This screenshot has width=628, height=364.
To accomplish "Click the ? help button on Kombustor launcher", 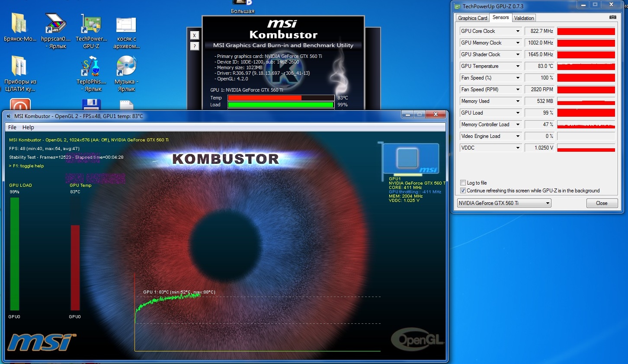I will (x=195, y=46).
